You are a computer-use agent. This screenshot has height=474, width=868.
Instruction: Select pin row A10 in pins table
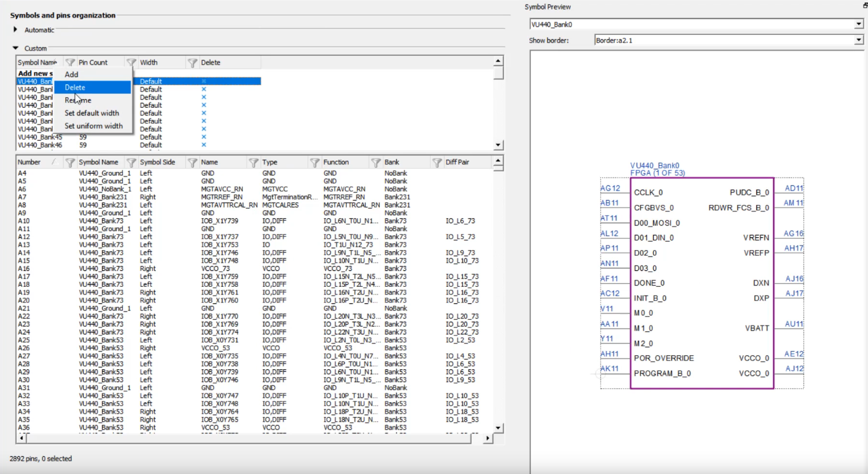click(x=23, y=221)
